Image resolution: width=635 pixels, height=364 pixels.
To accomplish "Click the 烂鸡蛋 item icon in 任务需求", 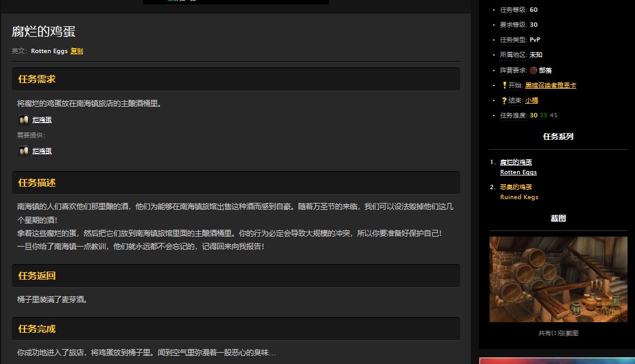I will click(x=24, y=119).
